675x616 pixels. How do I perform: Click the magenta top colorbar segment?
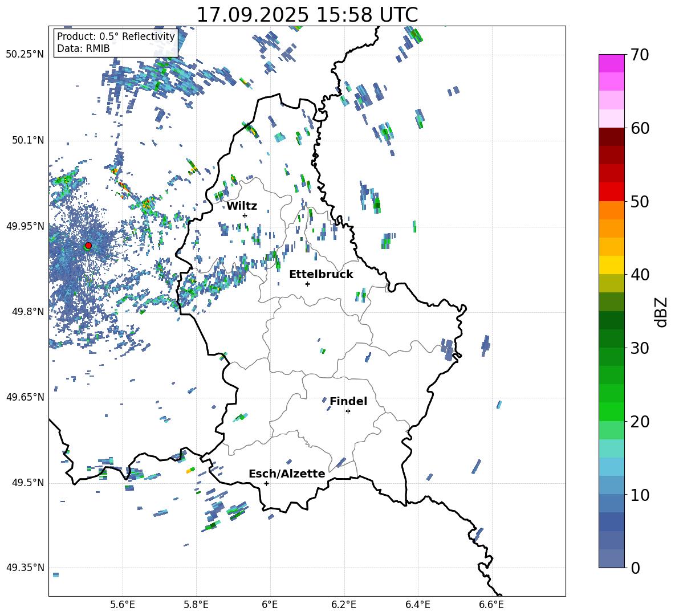click(612, 64)
